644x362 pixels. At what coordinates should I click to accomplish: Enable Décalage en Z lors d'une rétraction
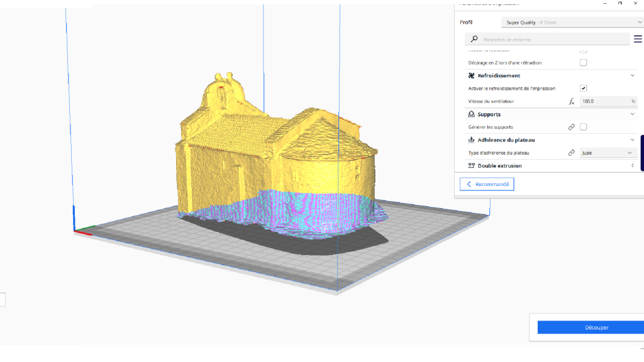583,63
